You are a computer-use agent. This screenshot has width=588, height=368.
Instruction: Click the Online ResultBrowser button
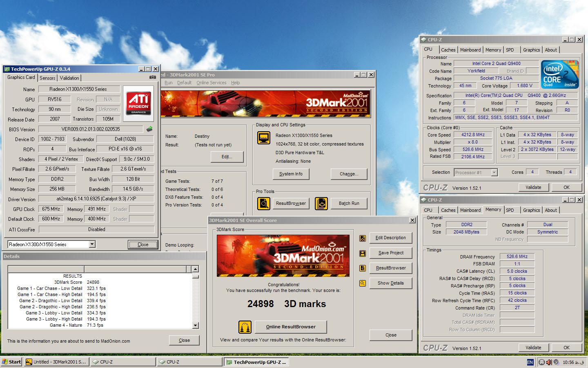point(291,327)
